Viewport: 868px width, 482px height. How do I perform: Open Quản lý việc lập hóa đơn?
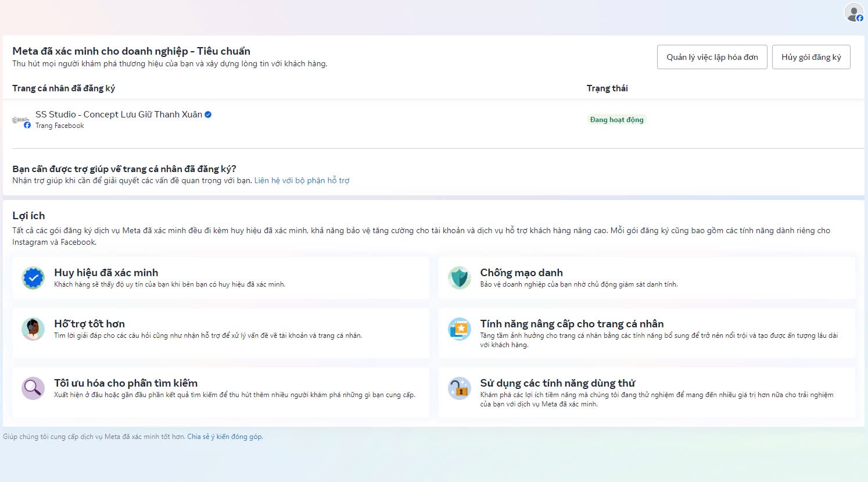coord(712,57)
